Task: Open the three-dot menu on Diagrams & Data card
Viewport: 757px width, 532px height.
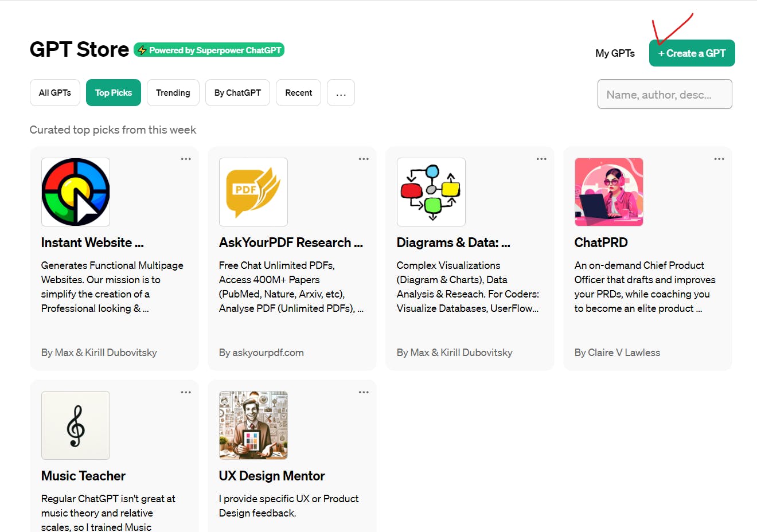Action: click(541, 159)
